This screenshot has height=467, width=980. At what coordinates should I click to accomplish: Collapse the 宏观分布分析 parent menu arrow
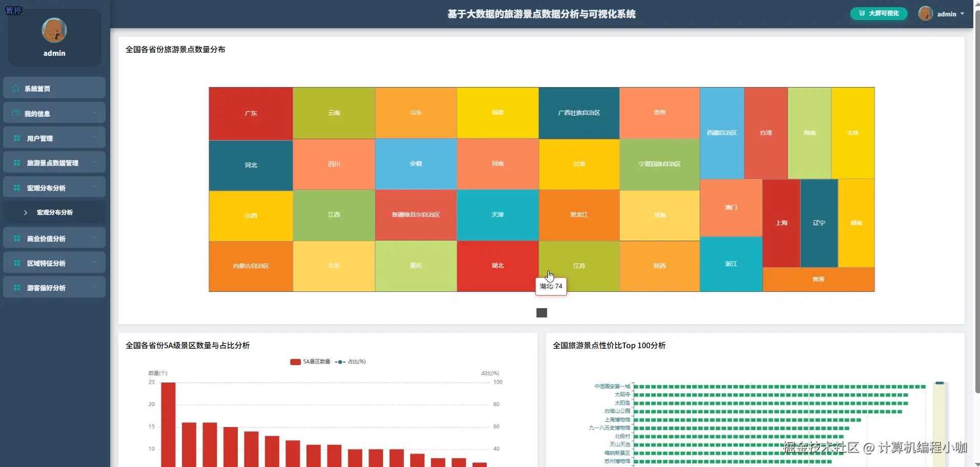click(94, 187)
